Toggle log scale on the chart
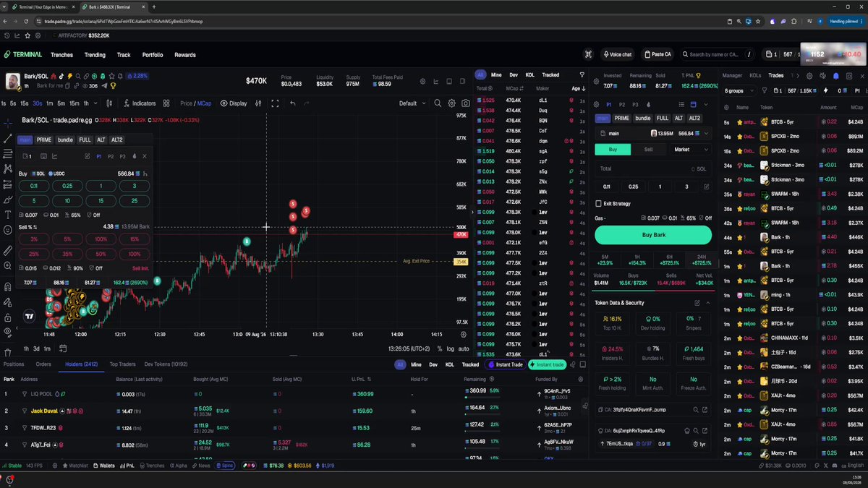This screenshot has height=488, width=868. click(x=450, y=348)
